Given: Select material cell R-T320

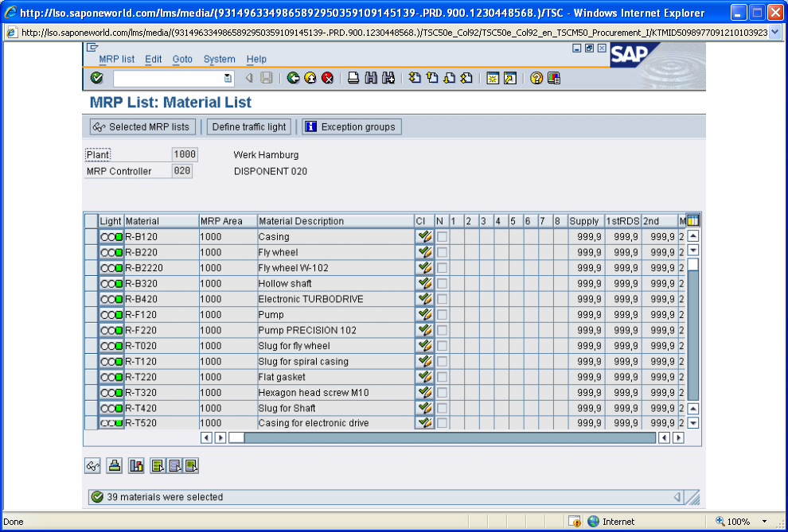Looking at the screenshot, I should pyautogui.click(x=162, y=393).
